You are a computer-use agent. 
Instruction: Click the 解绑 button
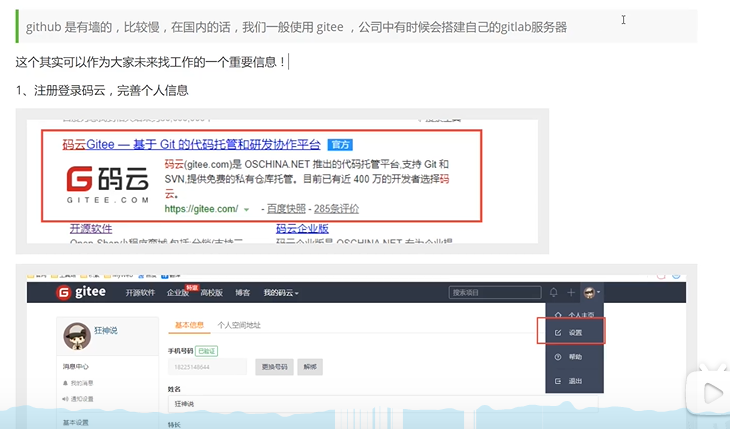(x=310, y=367)
